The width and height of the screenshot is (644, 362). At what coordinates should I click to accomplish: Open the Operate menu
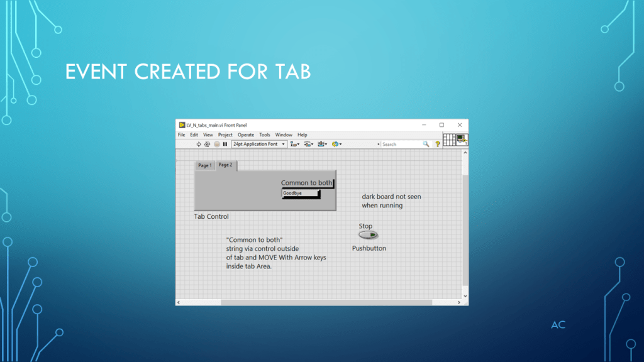pyautogui.click(x=246, y=134)
